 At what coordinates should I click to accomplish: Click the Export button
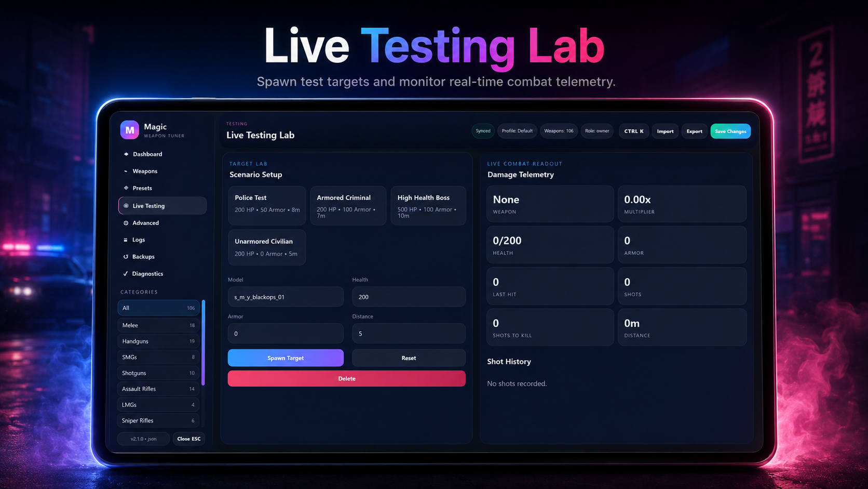(694, 131)
